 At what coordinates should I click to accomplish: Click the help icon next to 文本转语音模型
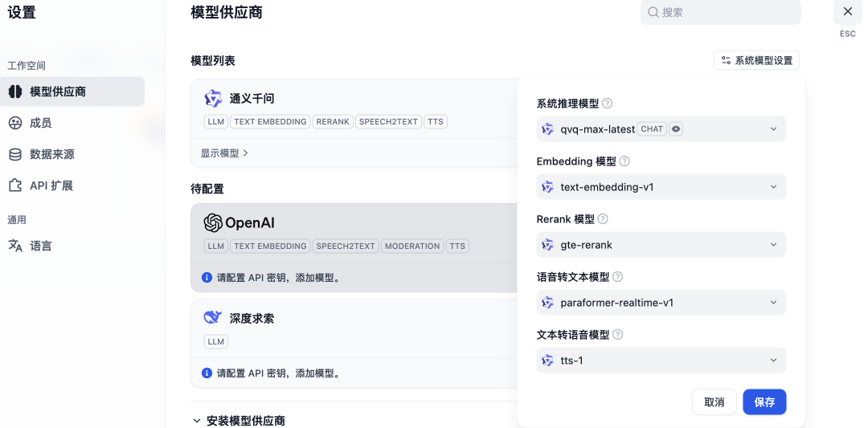tap(618, 335)
